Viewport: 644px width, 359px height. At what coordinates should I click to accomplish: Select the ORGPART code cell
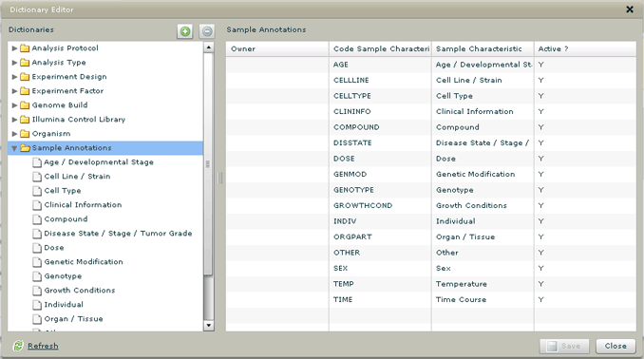tap(380, 236)
